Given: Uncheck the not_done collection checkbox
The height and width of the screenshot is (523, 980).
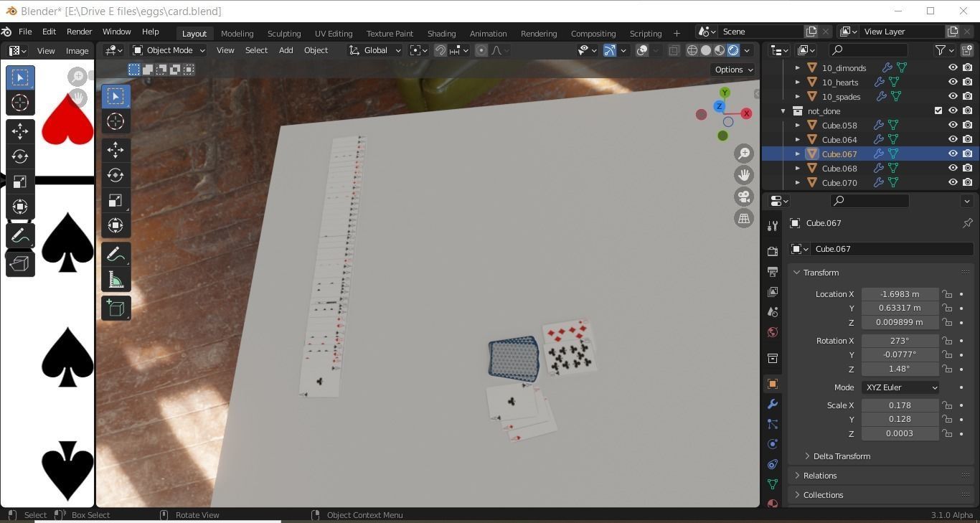Looking at the screenshot, I should coord(938,110).
